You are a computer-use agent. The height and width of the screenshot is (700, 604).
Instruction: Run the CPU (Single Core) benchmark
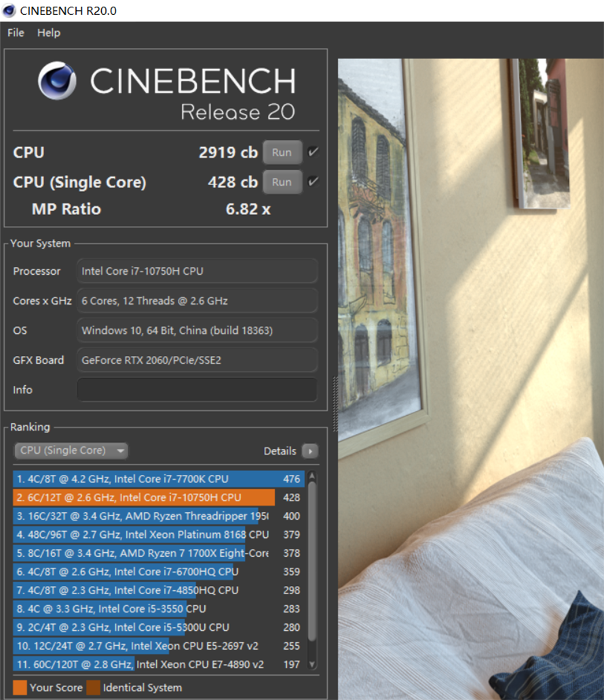click(x=282, y=182)
